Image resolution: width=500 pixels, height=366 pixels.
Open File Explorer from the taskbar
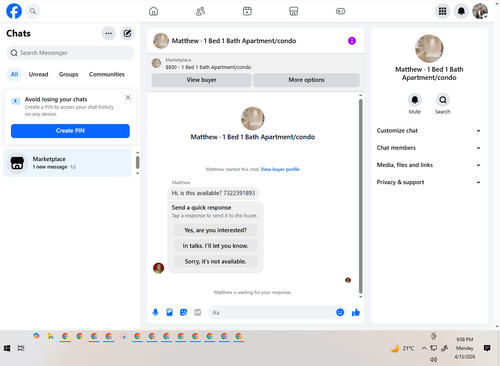(50, 336)
